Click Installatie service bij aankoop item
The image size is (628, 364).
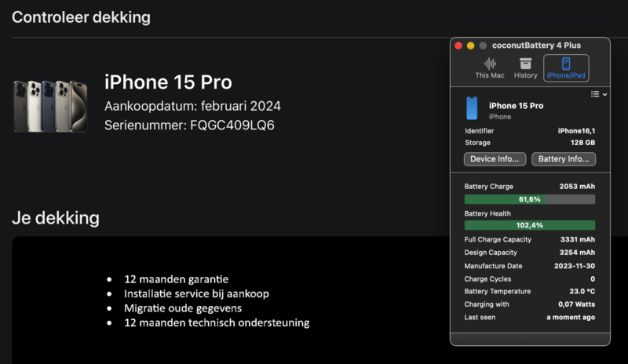pyautogui.click(x=196, y=293)
